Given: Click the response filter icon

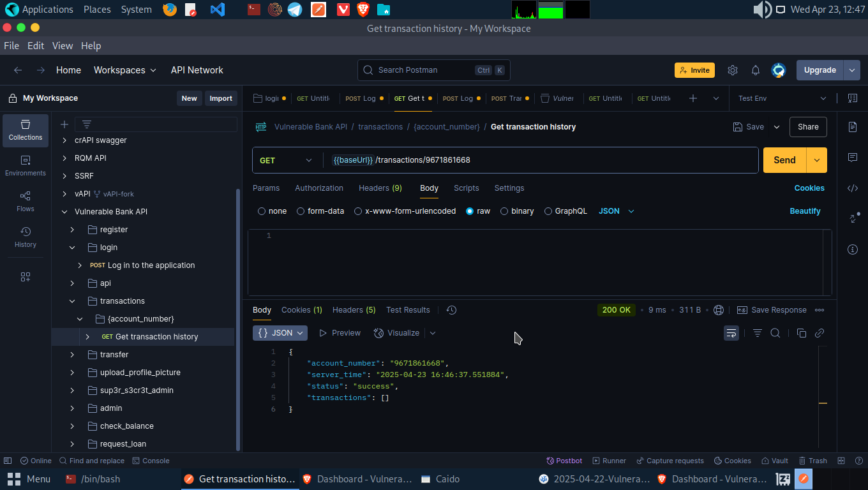Looking at the screenshot, I should point(758,333).
